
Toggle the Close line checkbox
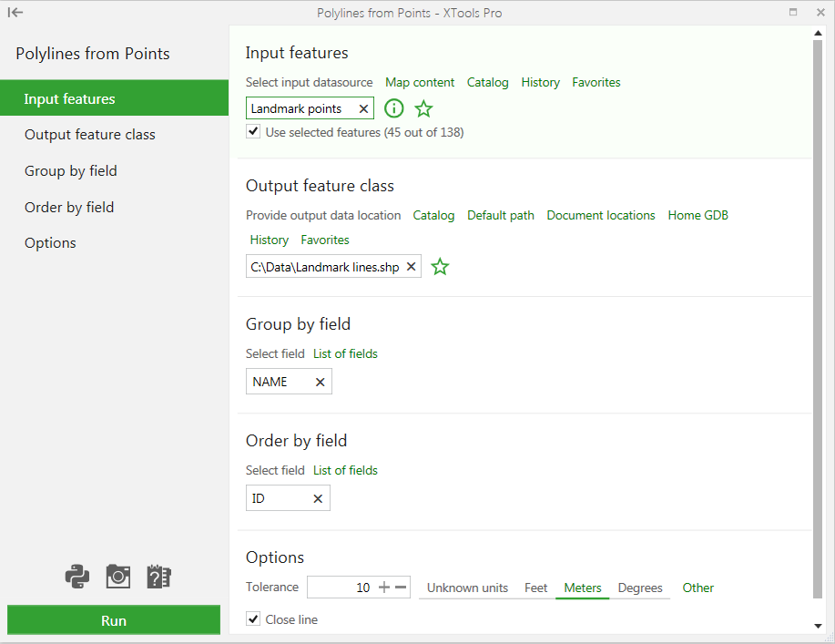[x=253, y=619]
